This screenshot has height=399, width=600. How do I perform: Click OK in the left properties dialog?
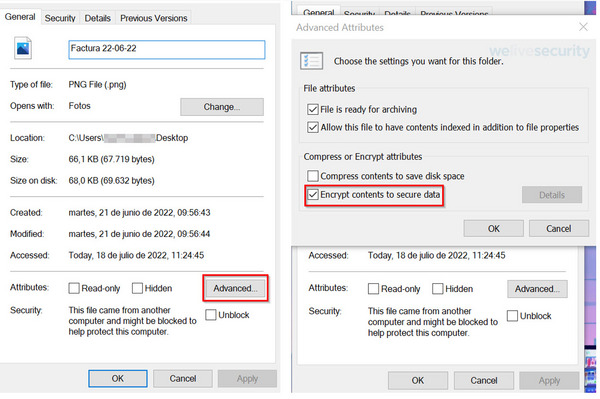click(x=118, y=378)
